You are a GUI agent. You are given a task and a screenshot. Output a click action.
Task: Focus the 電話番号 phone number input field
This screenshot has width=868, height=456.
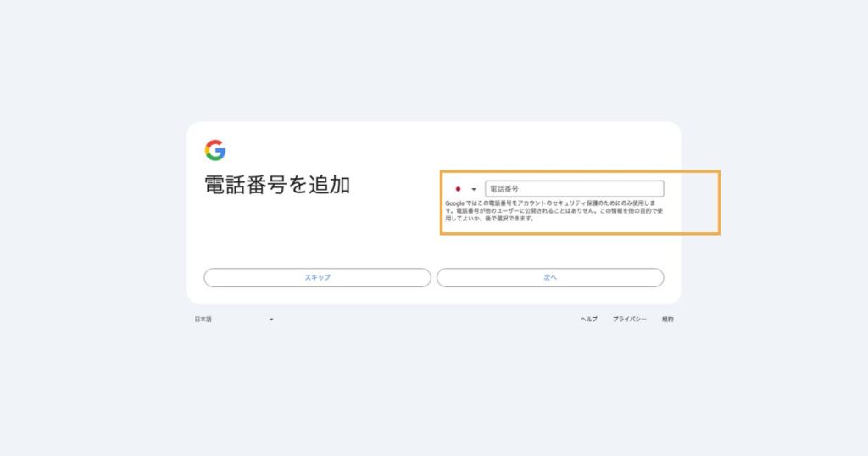point(574,189)
